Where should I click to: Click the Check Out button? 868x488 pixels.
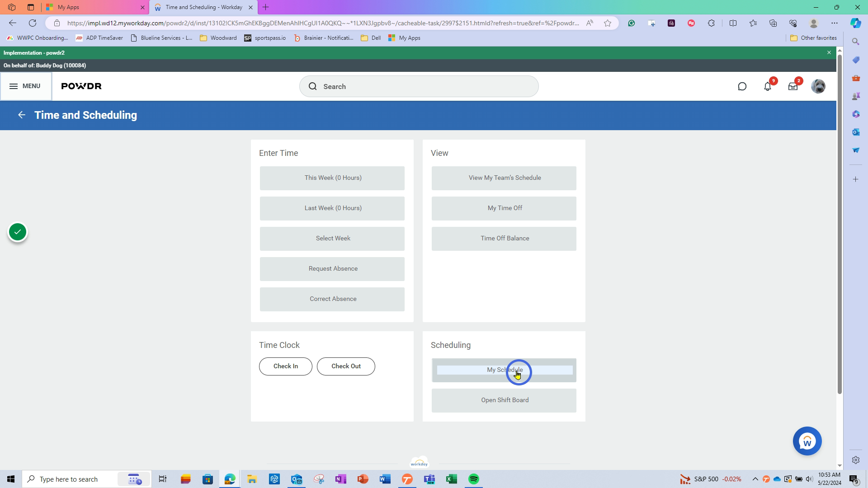click(x=346, y=366)
